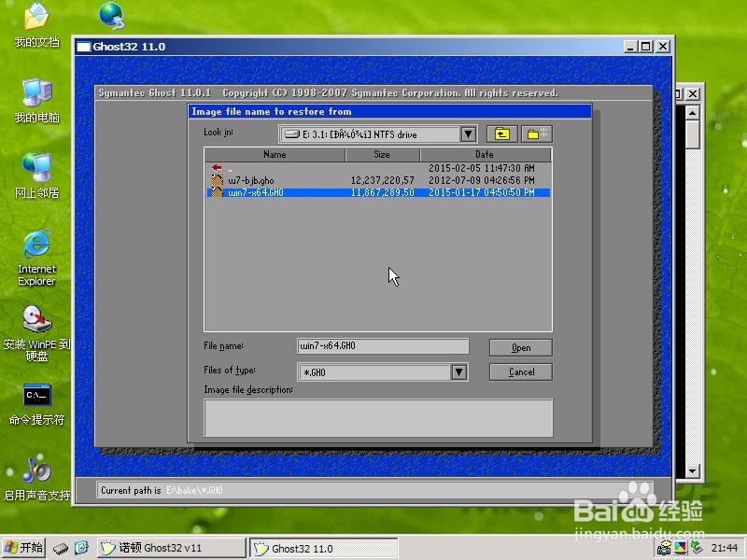The height and width of the screenshot is (560, 747).
Task: Click the date 2015-02-05 11:47:30 AM
Action: (x=481, y=168)
